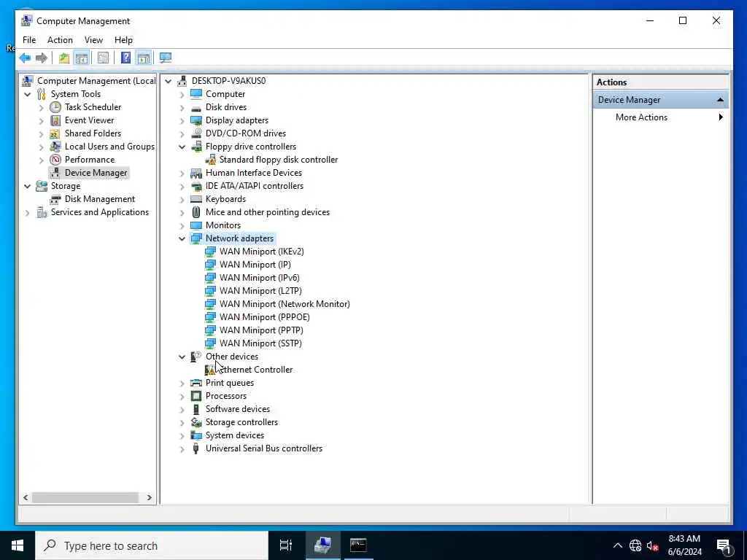
Task: Click the Forward arrow toolbar button
Action: (x=42, y=58)
